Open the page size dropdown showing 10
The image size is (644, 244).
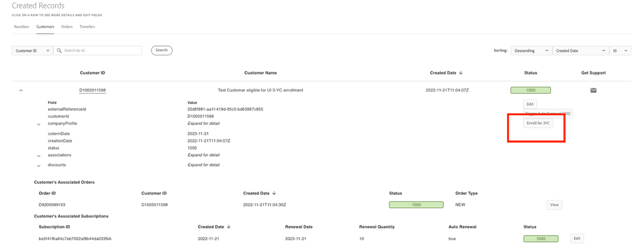coord(620,50)
